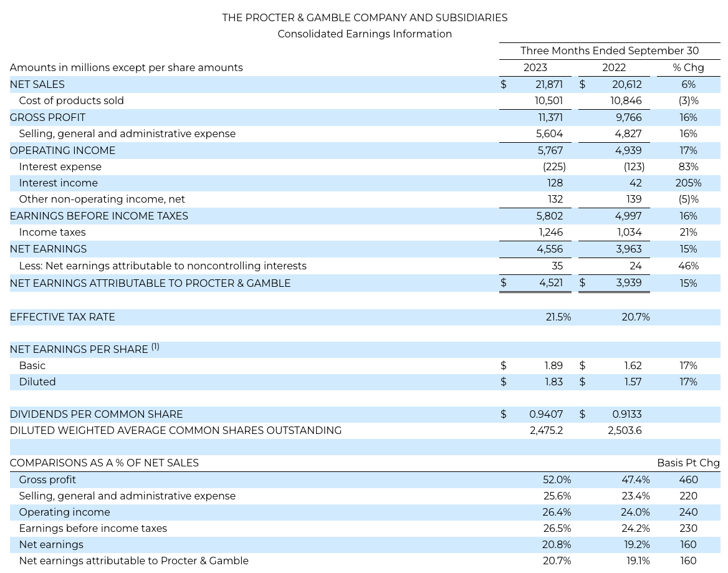
Task: Select the 2023 diluted EPS value 1.83
Action: pyautogui.click(x=553, y=382)
